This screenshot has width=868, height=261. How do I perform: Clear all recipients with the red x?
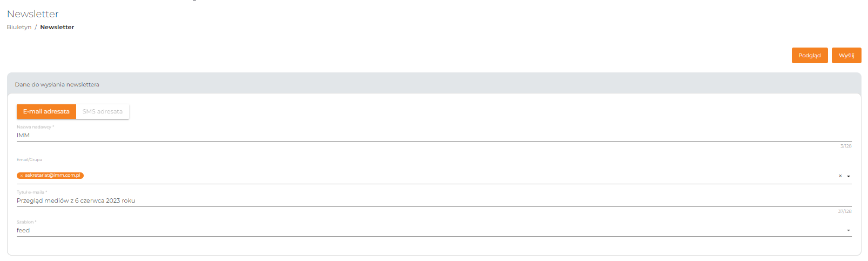840,176
